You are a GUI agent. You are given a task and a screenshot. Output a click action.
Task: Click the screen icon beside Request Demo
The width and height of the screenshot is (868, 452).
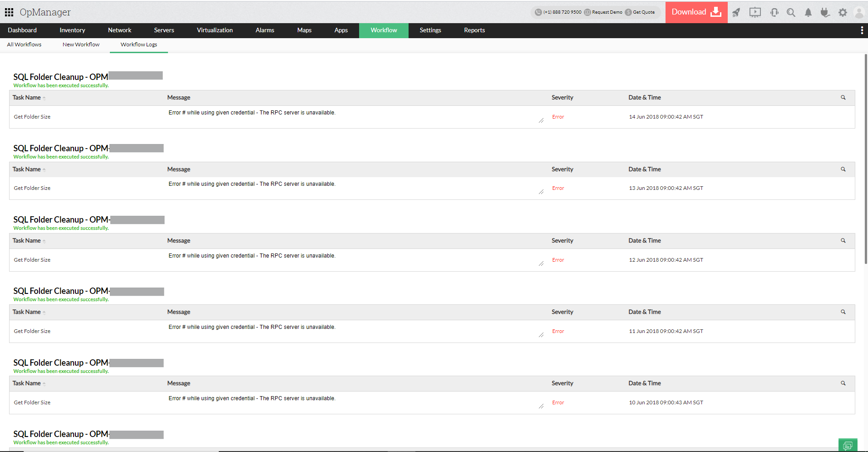click(587, 12)
